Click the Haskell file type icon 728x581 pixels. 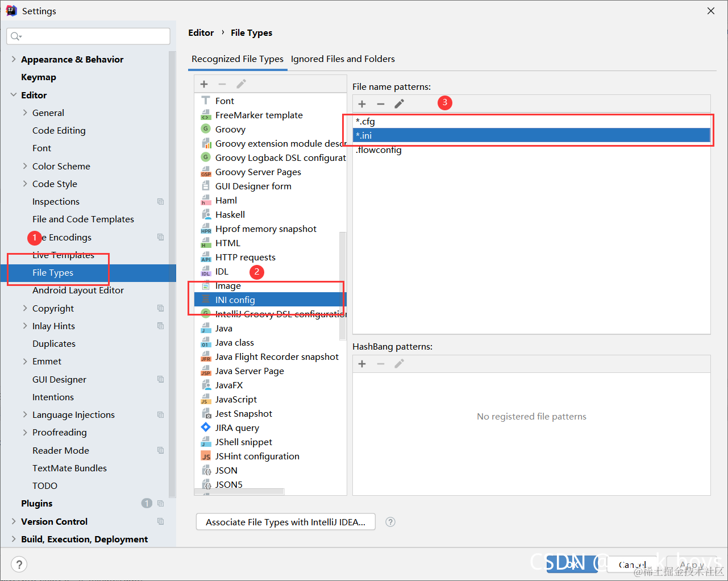(x=206, y=214)
